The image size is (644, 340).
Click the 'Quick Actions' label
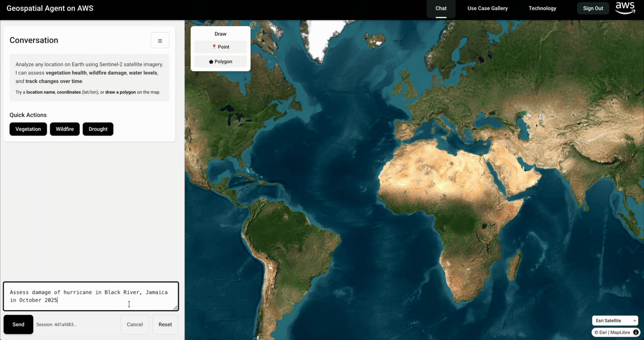click(x=28, y=115)
